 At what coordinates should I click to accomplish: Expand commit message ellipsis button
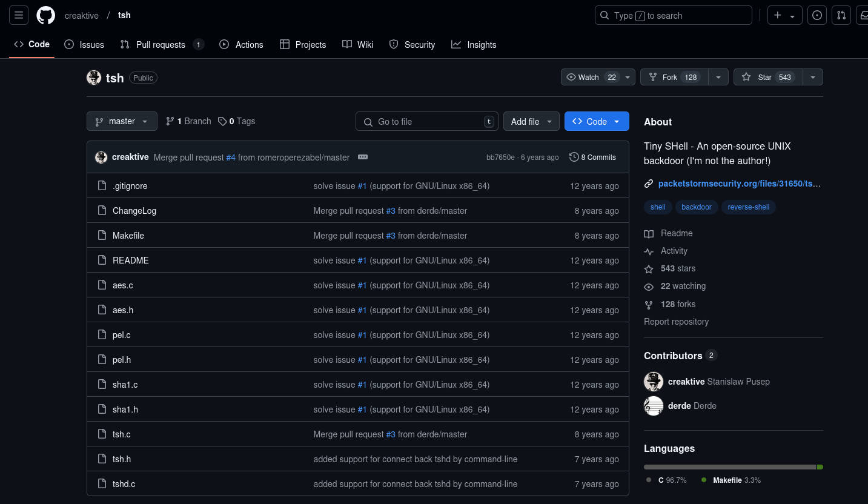pyautogui.click(x=363, y=157)
